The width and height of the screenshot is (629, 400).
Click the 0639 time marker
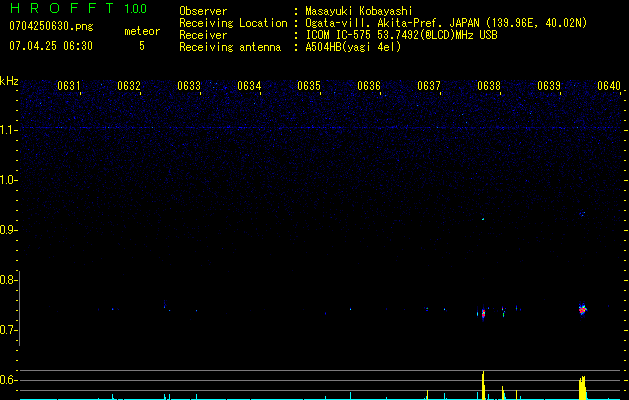tap(549, 86)
